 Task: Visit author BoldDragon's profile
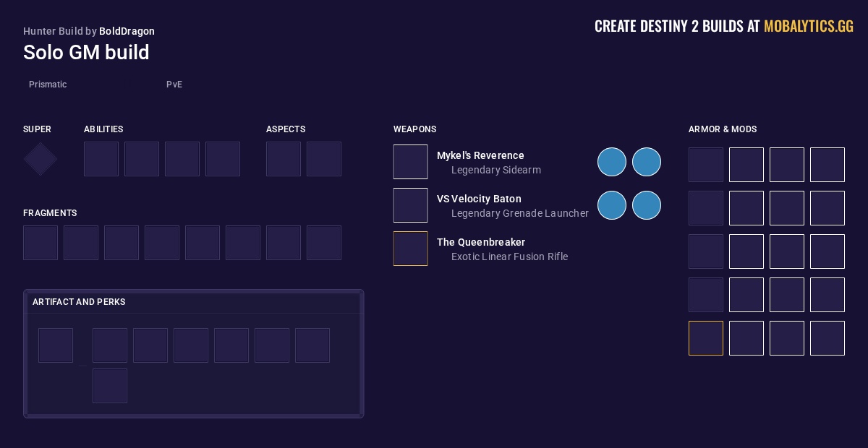[127, 31]
